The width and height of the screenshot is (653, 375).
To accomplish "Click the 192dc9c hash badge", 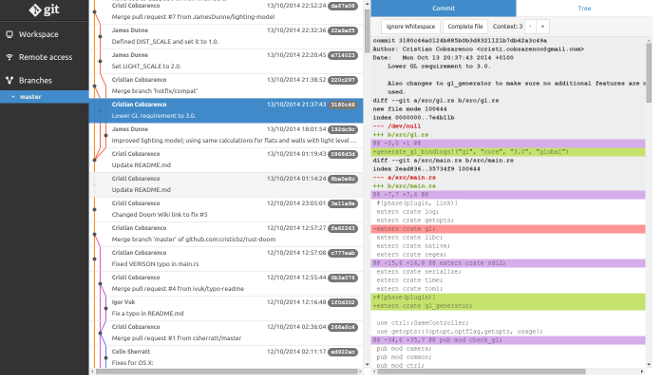I will click(x=343, y=129).
